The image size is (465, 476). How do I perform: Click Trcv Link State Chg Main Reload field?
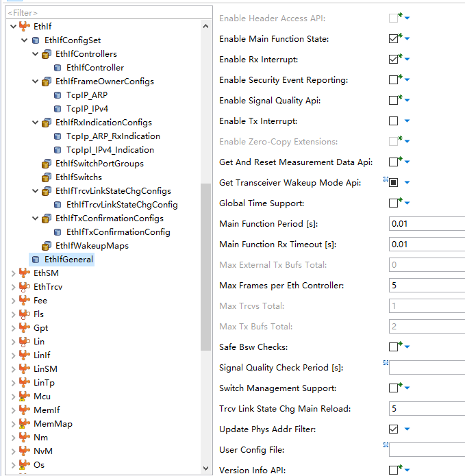[x=427, y=409]
